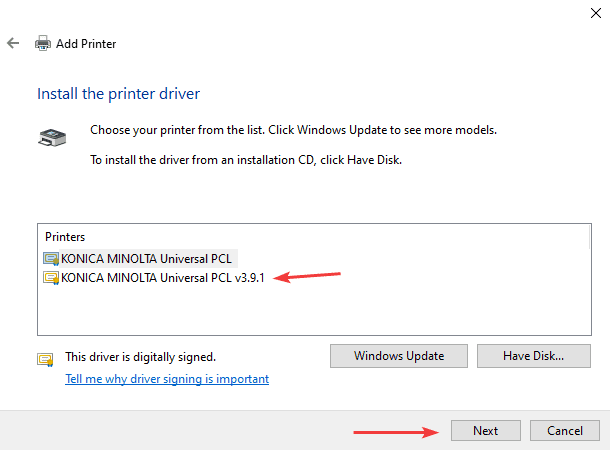Click the driver icon for KONICA MINOLTA Universal PCL
The width and height of the screenshot is (610, 450).
[x=51, y=258]
